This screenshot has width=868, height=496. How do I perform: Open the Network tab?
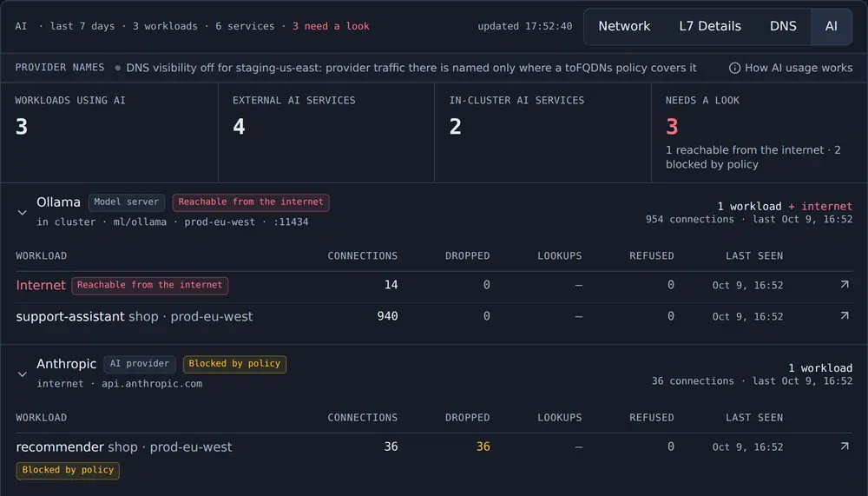coord(624,26)
